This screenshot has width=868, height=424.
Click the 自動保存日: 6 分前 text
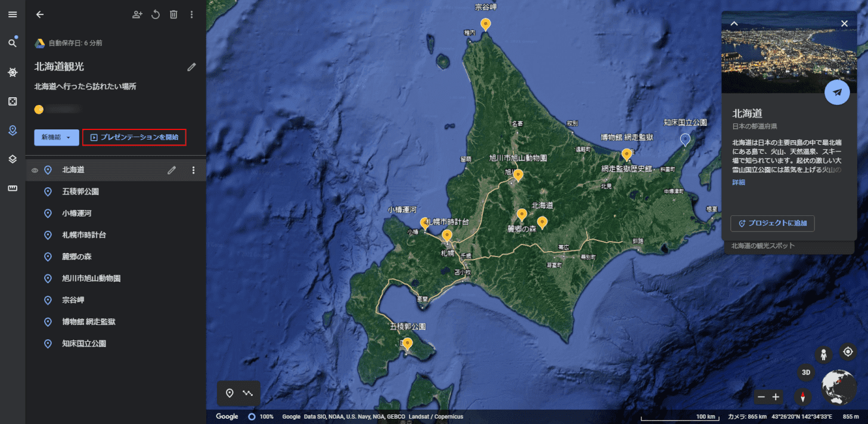tap(75, 43)
